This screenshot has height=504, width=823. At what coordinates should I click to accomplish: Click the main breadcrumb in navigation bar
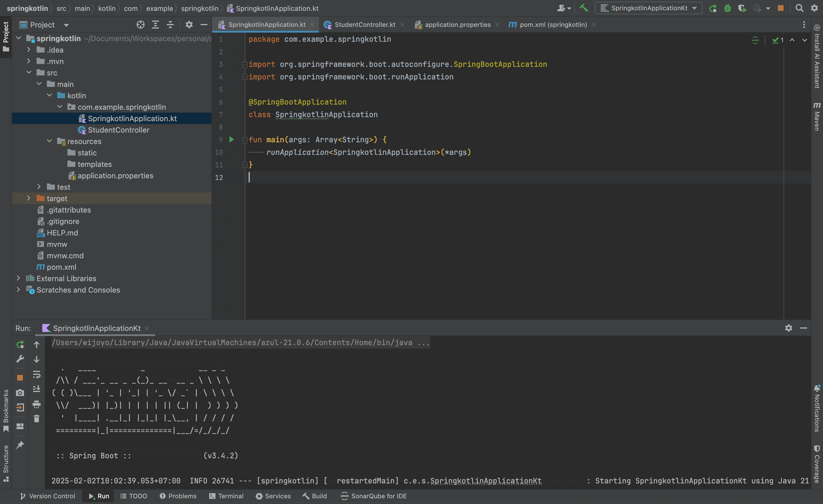point(82,8)
